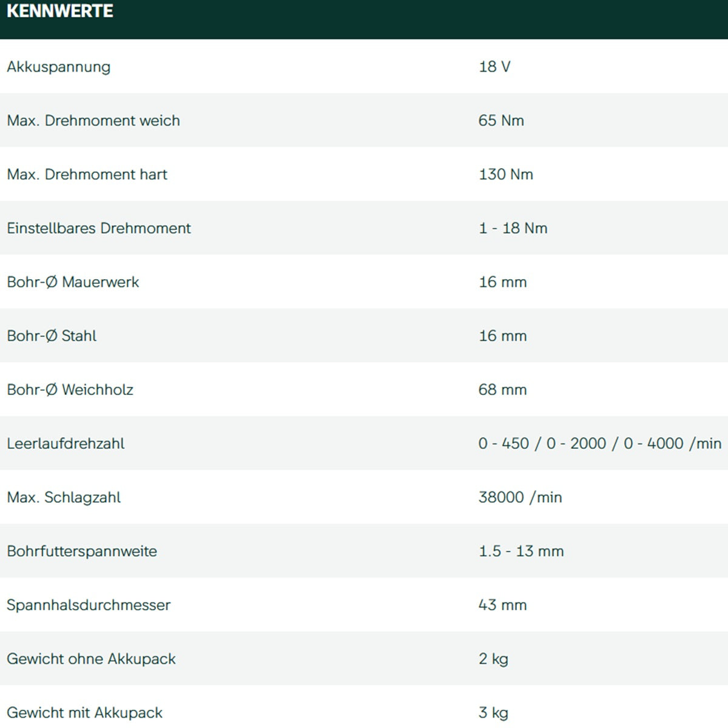728x728 pixels.
Task: Click Bohr-Ø Weichholz label
Action: [70, 390]
